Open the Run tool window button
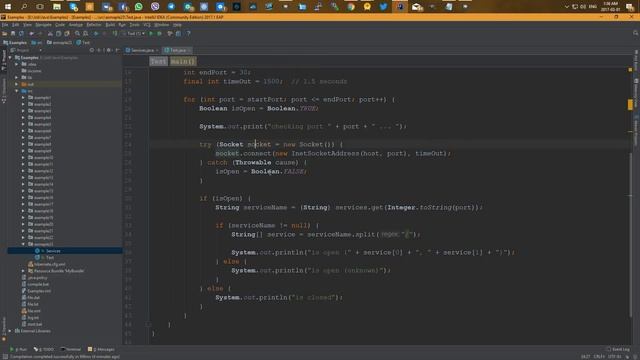 pyautogui.click(x=18, y=349)
